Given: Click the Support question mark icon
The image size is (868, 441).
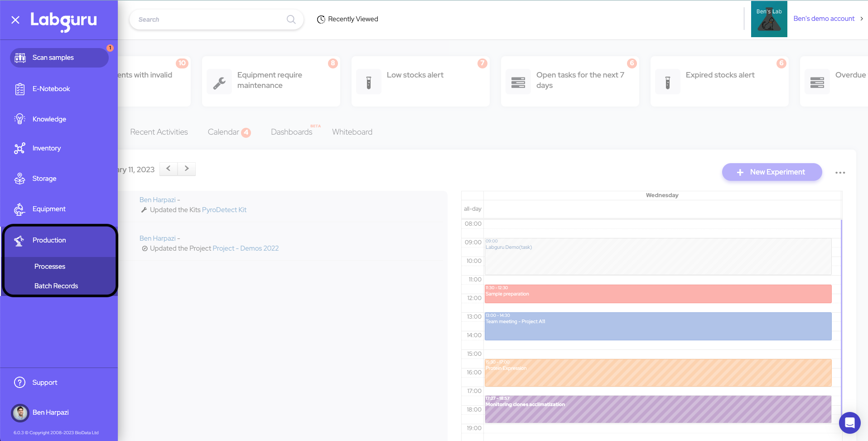Looking at the screenshot, I should coord(20,383).
